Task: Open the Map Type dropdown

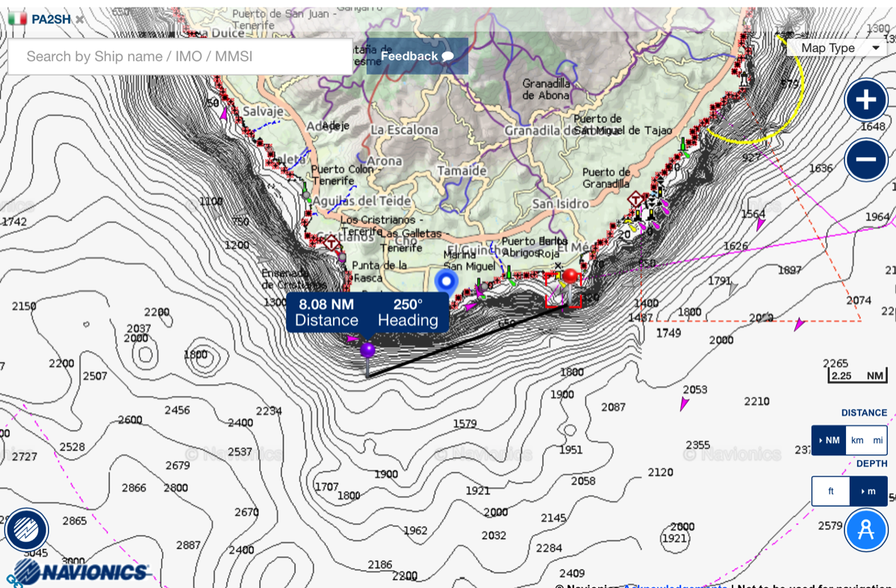Action: point(837,48)
